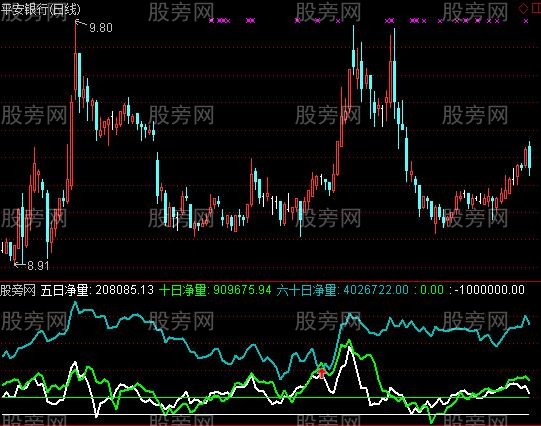Viewport: 541px width, 426px height.
Task: Click the 4026722.00 sixty-day value
Action: pos(376,290)
